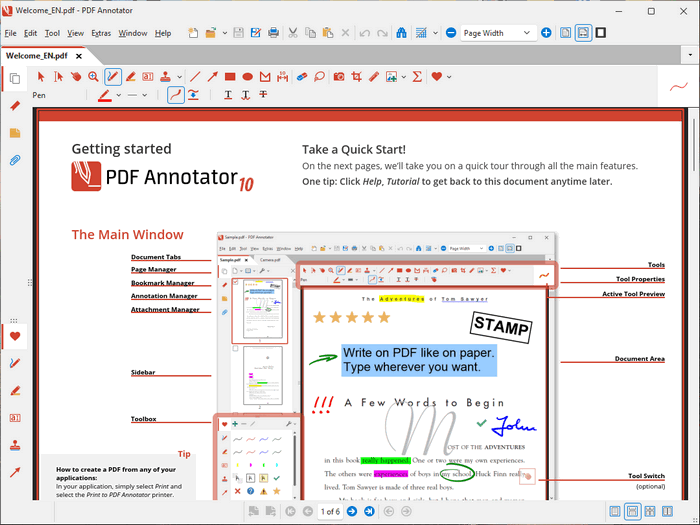Select the arrow Select tool

coord(41,77)
